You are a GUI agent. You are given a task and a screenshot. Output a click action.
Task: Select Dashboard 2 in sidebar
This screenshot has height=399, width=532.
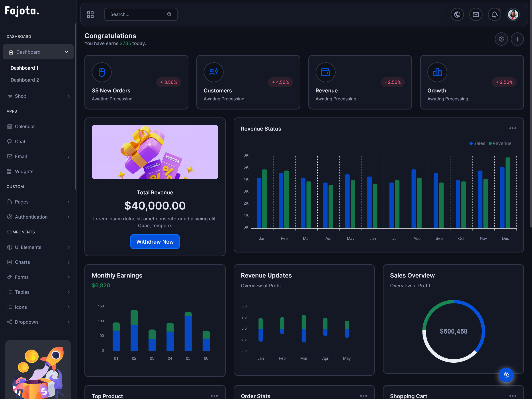tap(25, 80)
